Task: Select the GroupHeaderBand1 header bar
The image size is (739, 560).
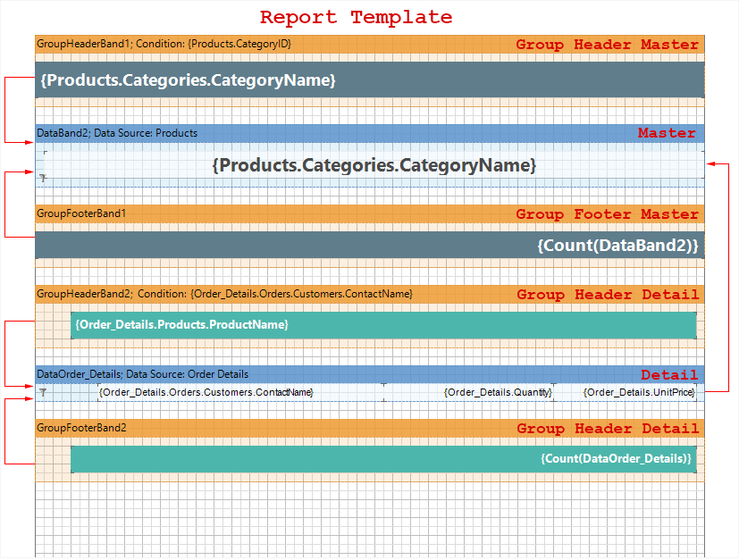Action: (268, 44)
